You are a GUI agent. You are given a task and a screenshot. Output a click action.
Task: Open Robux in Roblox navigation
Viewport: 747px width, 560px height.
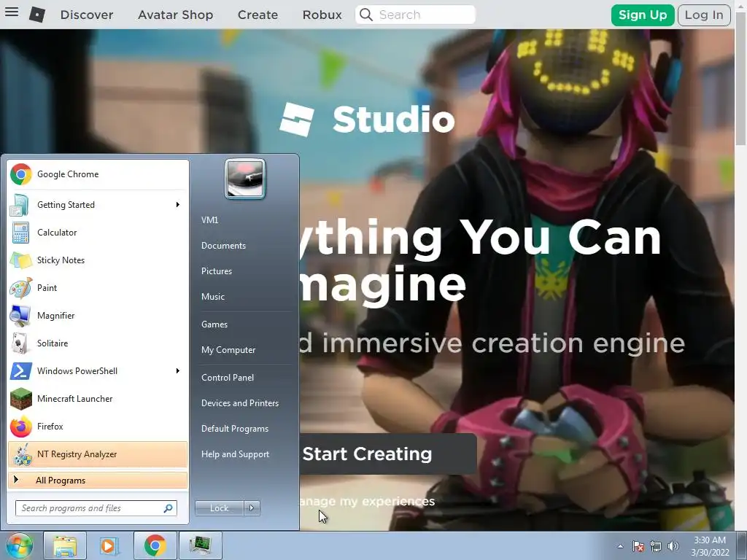[x=322, y=15]
